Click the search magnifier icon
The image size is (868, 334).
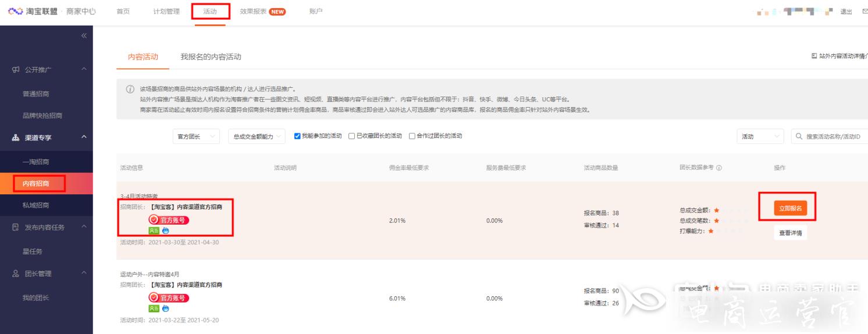(x=798, y=136)
